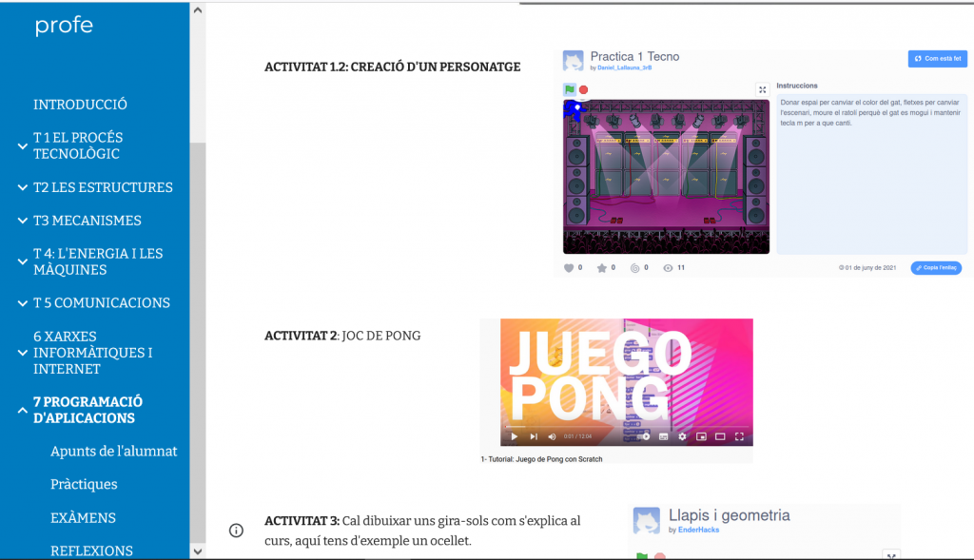The height and width of the screenshot is (560, 974).
Task: Click the star favorite icon under Scratch project
Action: coord(601,268)
